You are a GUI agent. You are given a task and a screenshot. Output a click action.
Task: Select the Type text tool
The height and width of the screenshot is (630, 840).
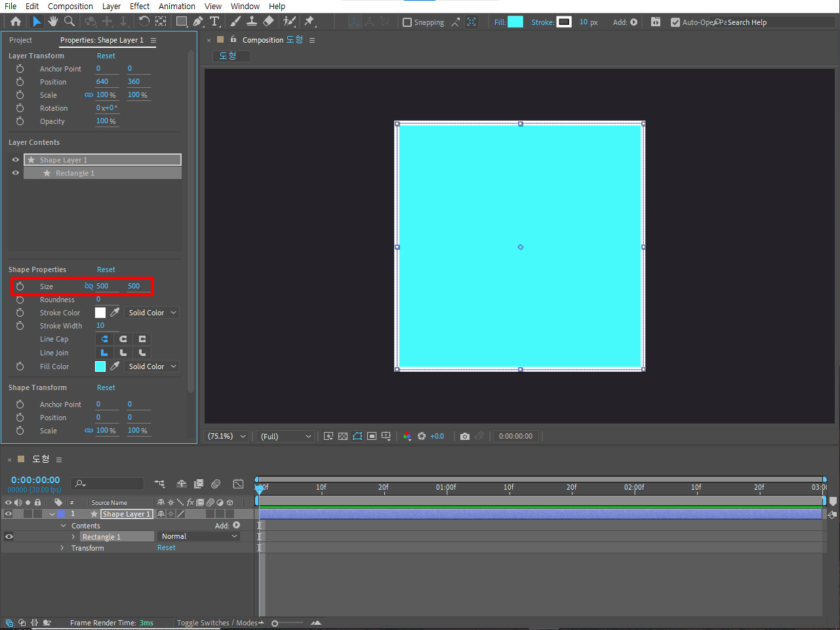pyautogui.click(x=214, y=22)
